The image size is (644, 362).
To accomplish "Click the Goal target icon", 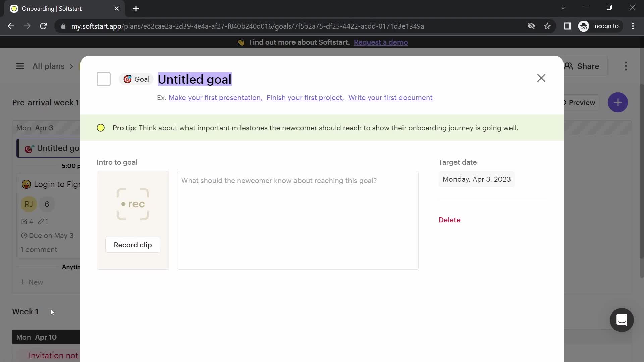I will coord(127,79).
